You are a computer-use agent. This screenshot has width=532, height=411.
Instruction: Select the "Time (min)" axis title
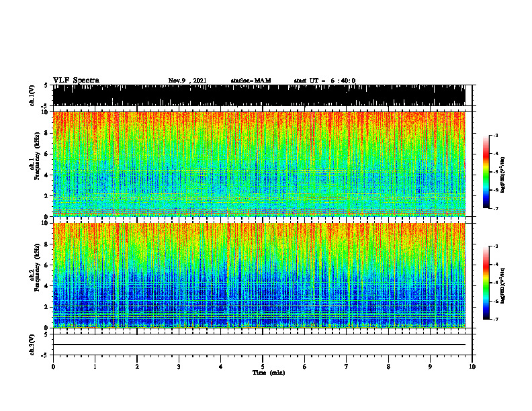[x=269, y=373]
